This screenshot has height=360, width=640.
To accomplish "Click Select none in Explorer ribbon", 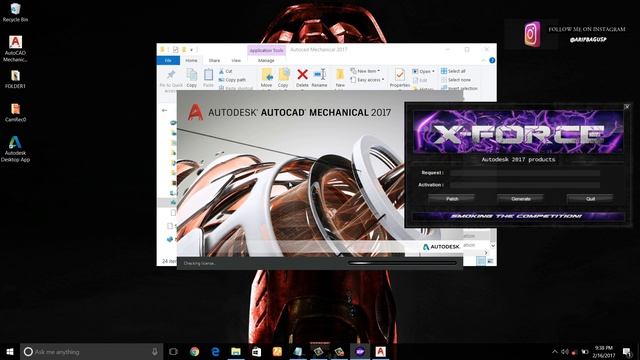I will (456, 80).
